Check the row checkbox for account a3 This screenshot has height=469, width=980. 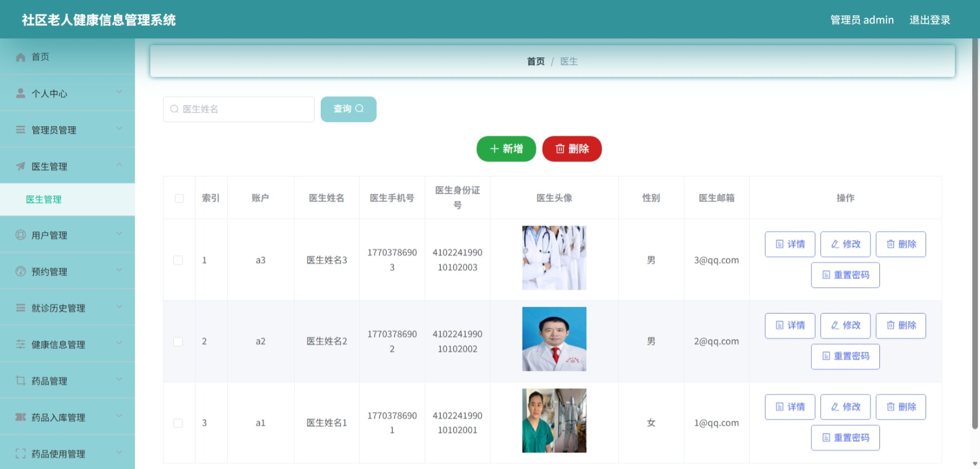(x=178, y=260)
